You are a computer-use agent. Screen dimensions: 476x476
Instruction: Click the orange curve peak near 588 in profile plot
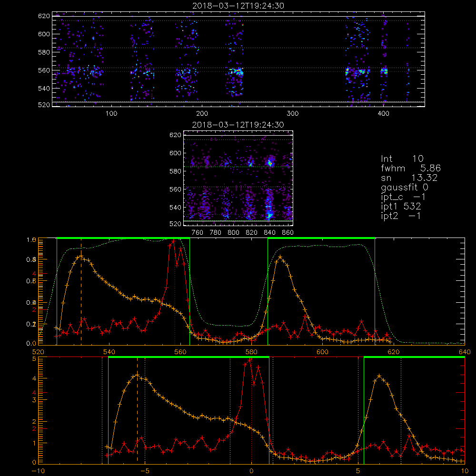(280, 257)
